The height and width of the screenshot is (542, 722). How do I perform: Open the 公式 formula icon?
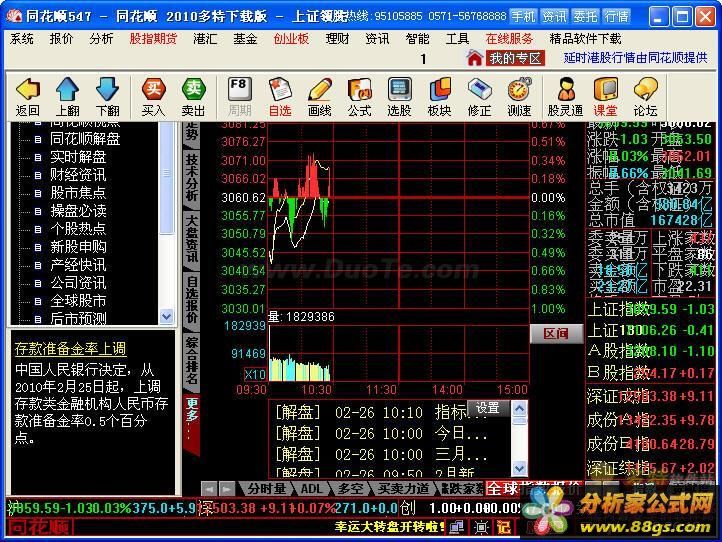tap(360, 89)
